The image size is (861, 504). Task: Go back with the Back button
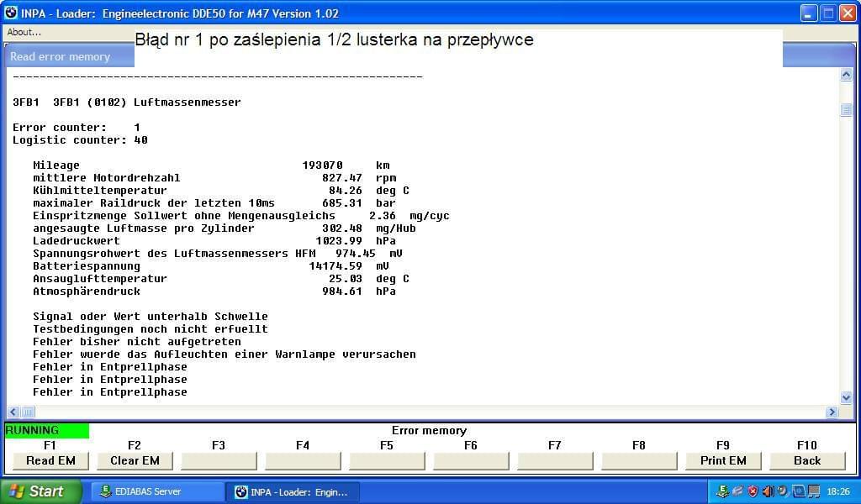click(807, 460)
